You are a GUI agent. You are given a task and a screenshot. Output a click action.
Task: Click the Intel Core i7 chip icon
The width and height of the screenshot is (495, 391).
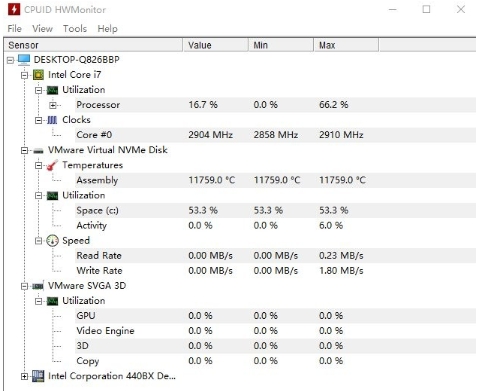38,75
